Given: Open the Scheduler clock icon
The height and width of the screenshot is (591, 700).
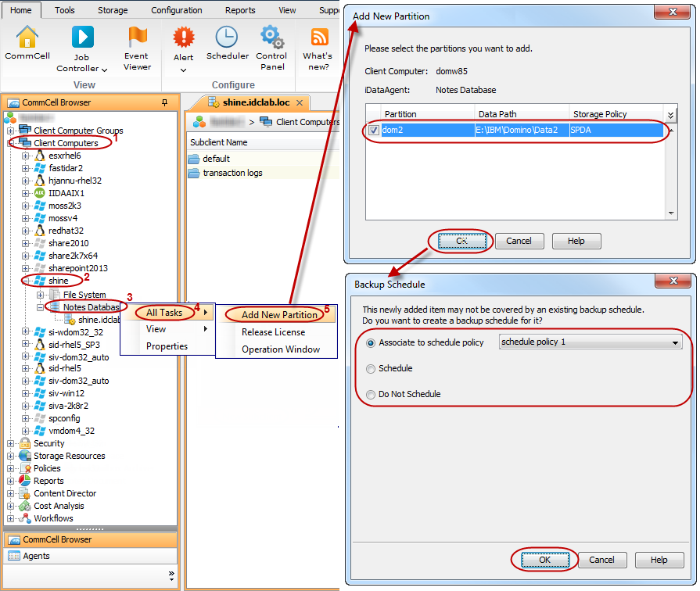Looking at the screenshot, I should pos(226,37).
